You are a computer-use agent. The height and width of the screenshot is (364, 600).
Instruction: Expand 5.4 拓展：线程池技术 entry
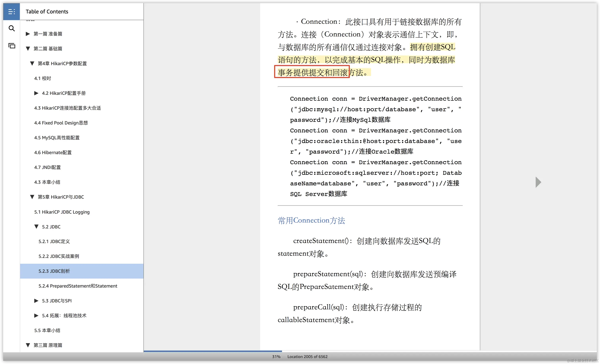[36, 316]
